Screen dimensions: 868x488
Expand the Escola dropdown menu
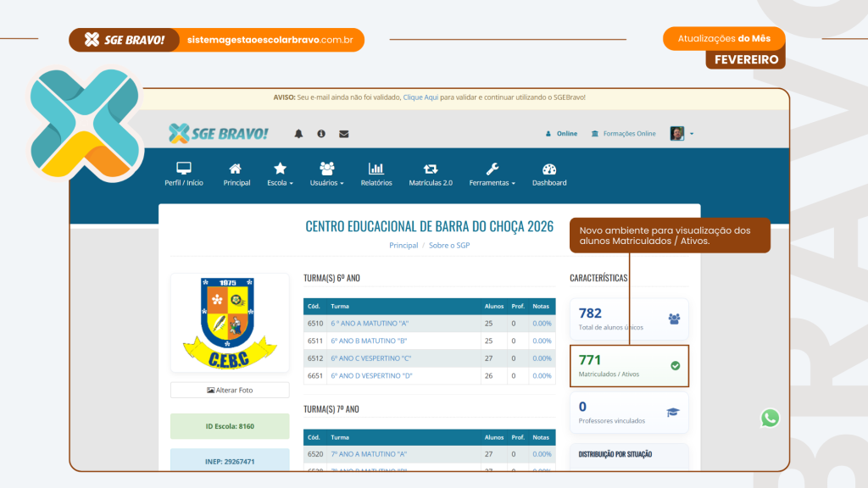(x=280, y=174)
